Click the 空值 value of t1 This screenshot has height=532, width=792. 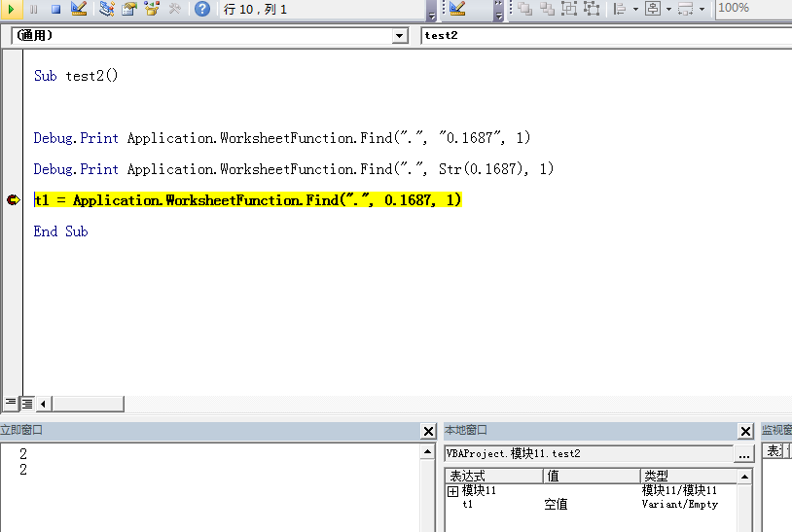coord(556,504)
